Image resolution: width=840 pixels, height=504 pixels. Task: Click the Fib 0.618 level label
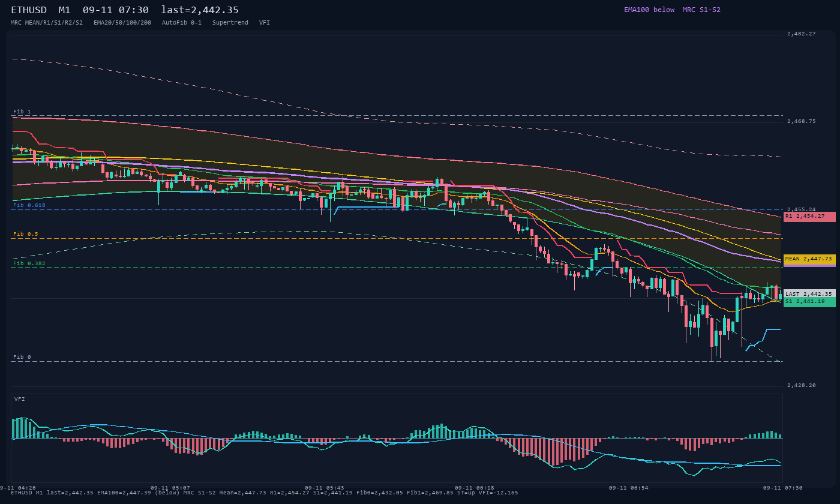(x=29, y=205)
